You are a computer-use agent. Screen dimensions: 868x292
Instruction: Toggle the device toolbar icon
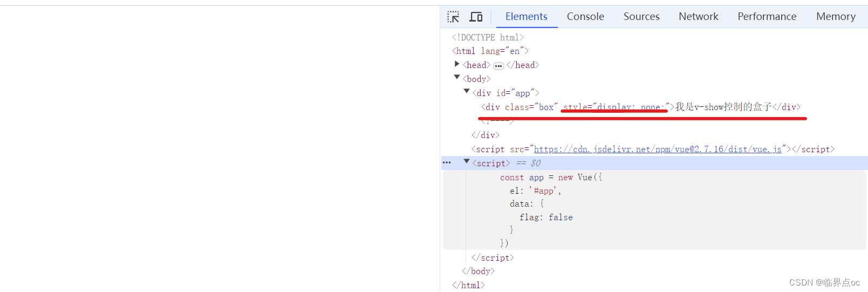pos(476,17)
